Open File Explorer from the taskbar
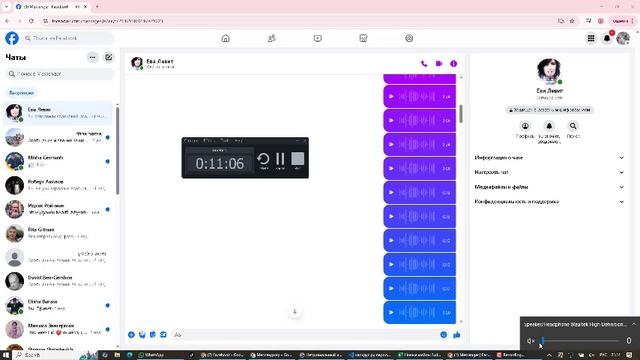This screenshot has width=640, height=360. (117, 355)
